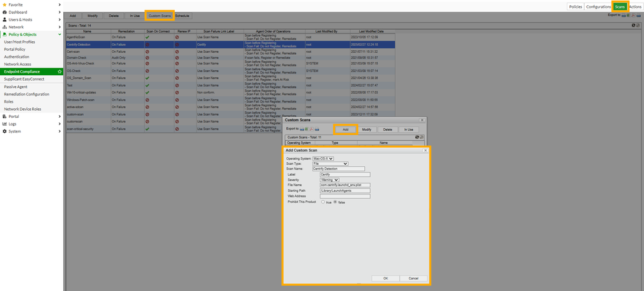The image size is (644, 291).
Task: Select the Centrify-Detection row in Scans table
Action: (230, 44)
